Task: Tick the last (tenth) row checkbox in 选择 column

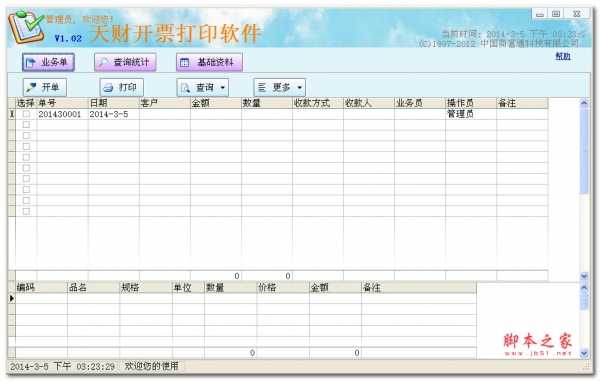Action: point(26,211)
